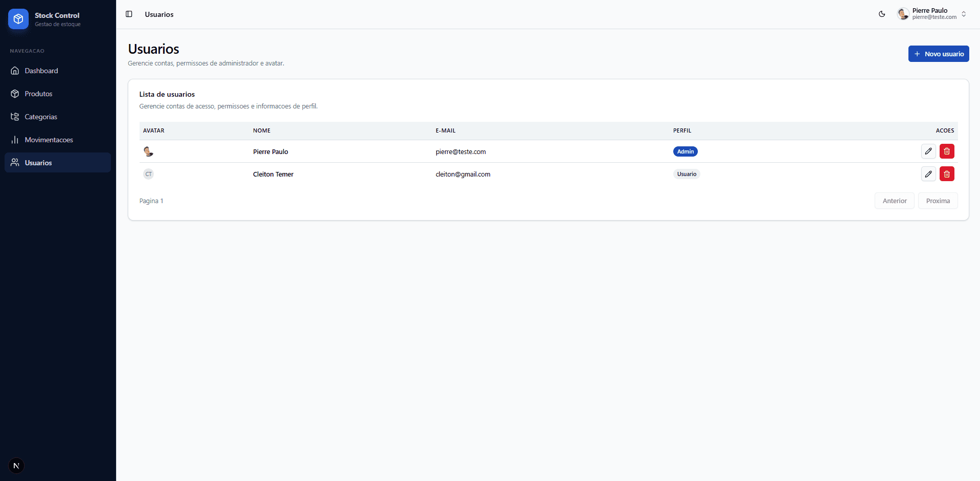Click the Anterior pagination button
Screen dimensions: 980x481
pyautogui.click(x=894, y=201)
